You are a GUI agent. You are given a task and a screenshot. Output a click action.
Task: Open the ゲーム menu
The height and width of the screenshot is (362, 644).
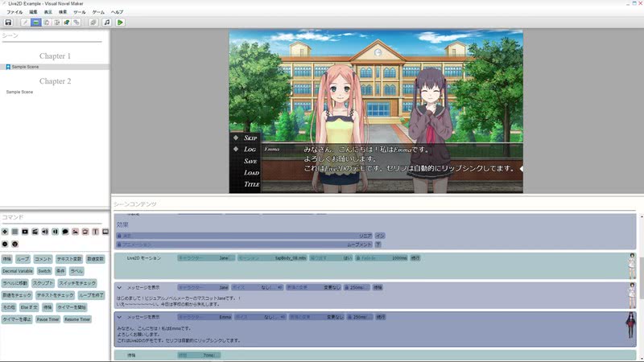pyautogui.click(x=98, y=12)
